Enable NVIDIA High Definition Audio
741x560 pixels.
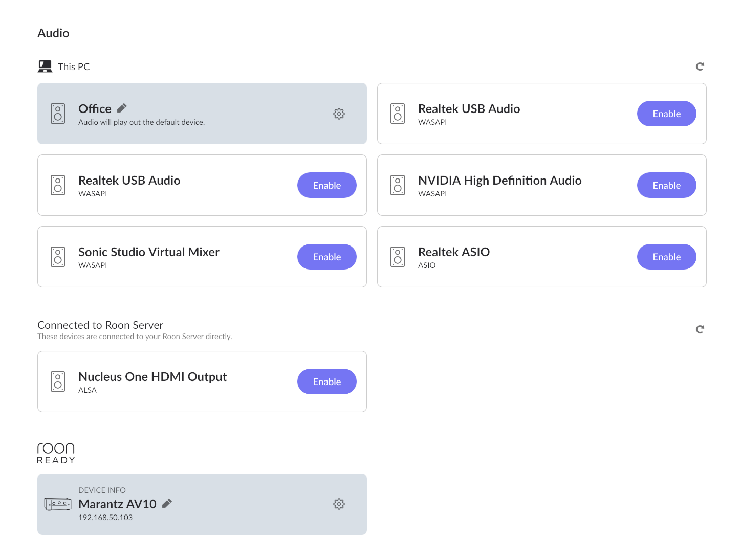click(x=666, y=185)
